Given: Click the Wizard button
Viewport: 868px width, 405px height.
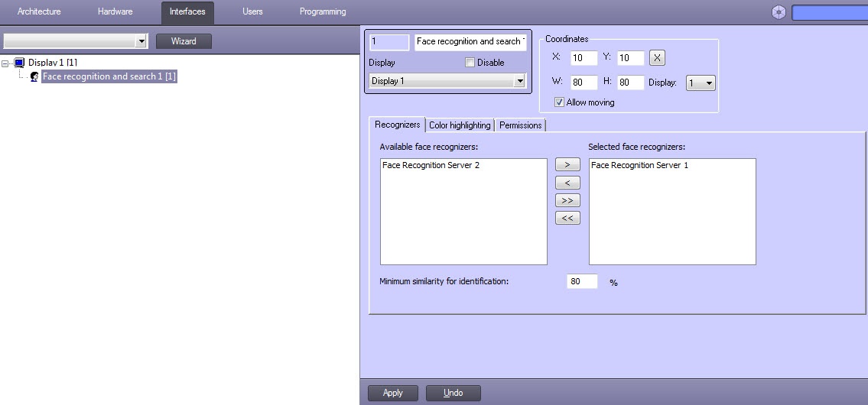Looking at the screenshot, I should coord(184,41).
